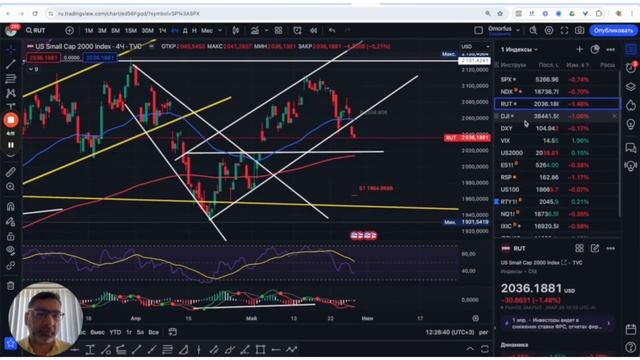The width and height of the screenshot is (640, 360).
Task: Expand the Индексы watchlist dropdown
Action: 519,49
